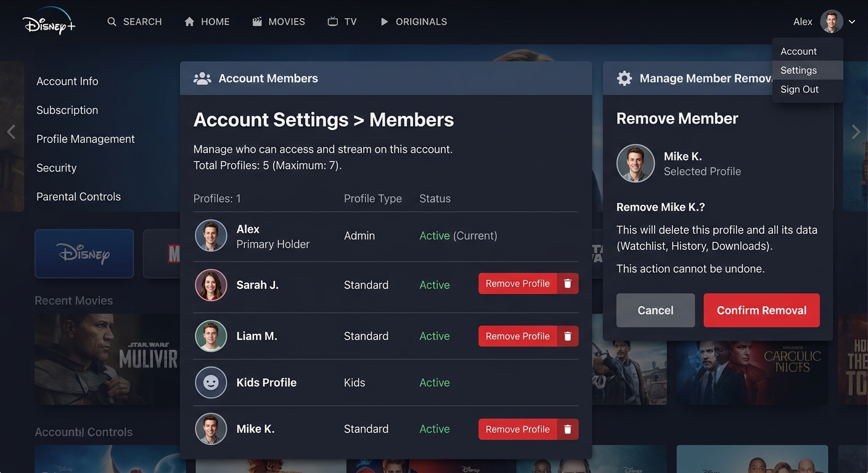Select the Search magnifier icon
The image size is (868, 473).
[x=112, y=21]
